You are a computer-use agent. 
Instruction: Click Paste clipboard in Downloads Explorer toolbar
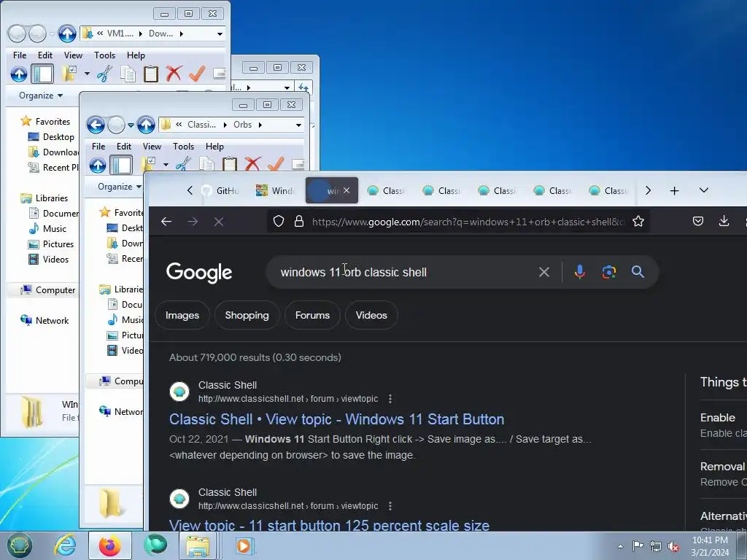pyautogui.click(x=150, y=74)
